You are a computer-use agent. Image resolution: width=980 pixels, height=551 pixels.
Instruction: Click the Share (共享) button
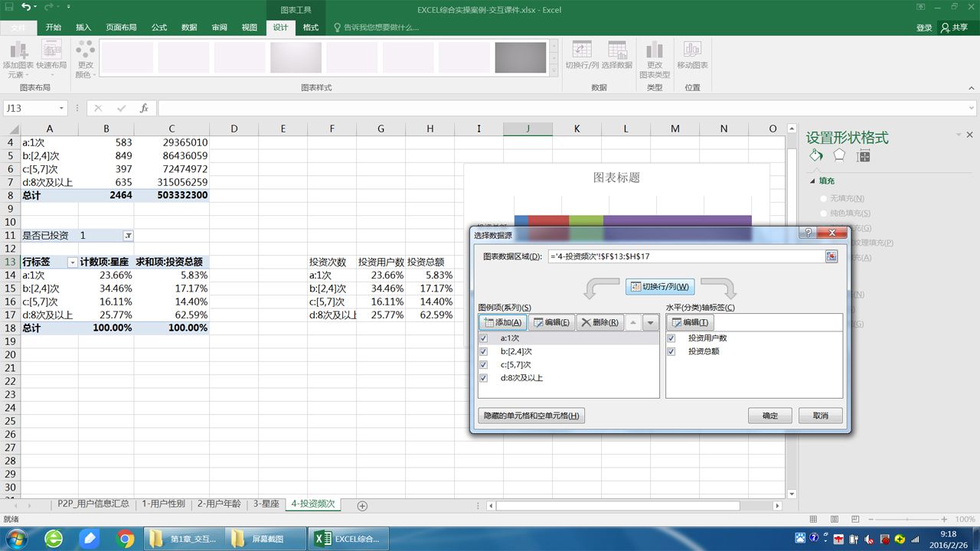[x=955, y=27]
